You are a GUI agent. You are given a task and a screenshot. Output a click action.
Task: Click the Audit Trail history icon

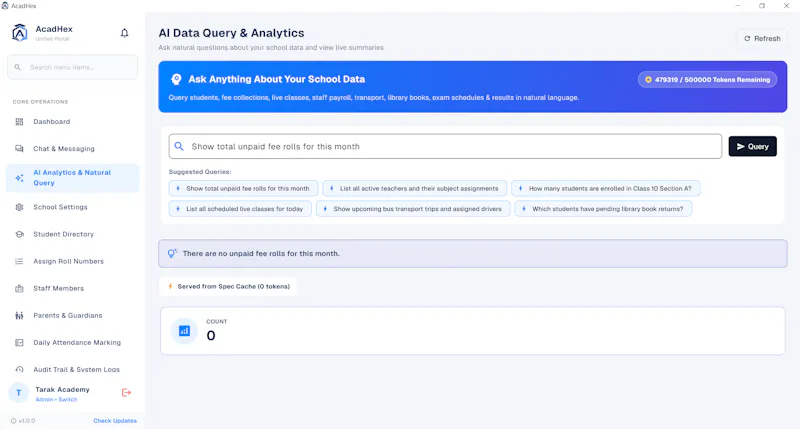coord(19,370)
